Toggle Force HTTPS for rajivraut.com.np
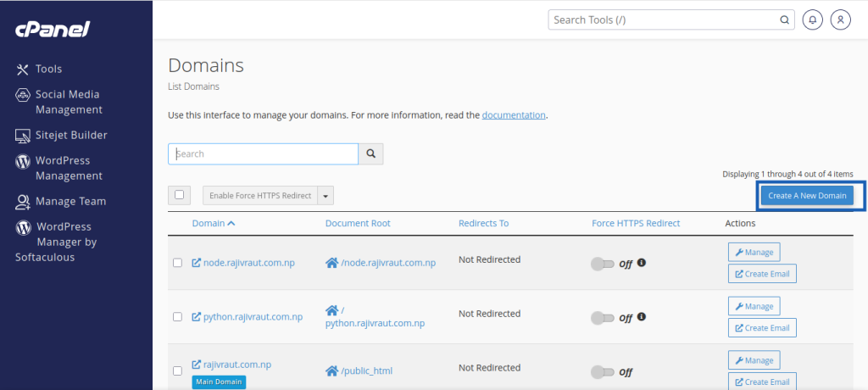 point(603,372)
